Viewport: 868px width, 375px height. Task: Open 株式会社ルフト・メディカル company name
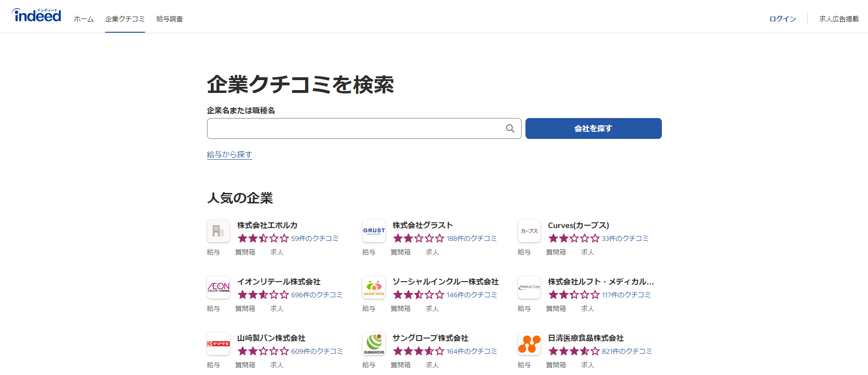point(601,282)
